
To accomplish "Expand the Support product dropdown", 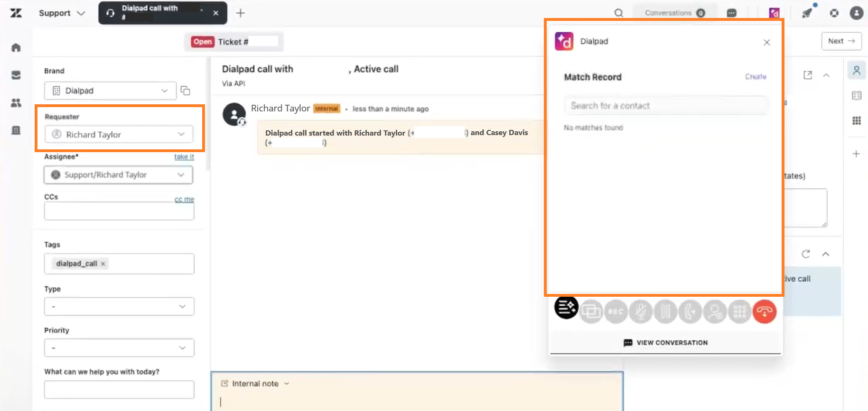I will pos(62,13).
